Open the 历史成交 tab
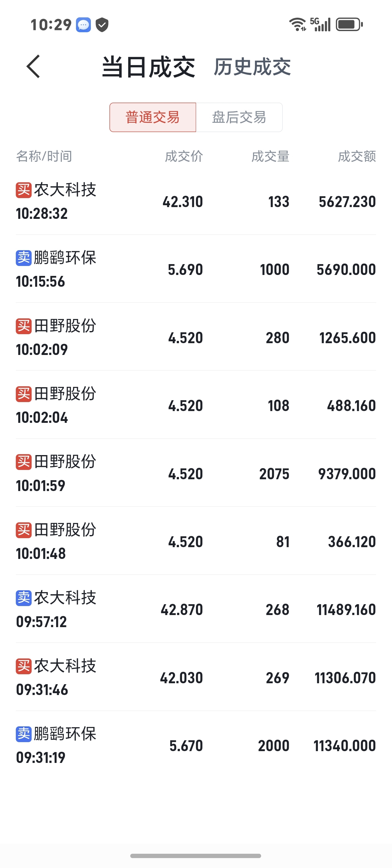392x868 pixels. coord(252,67)
